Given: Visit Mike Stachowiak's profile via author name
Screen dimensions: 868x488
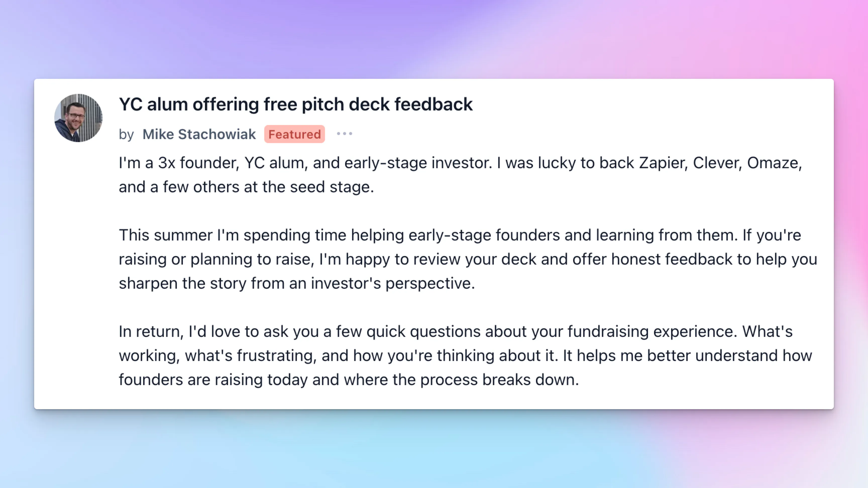Looking at the screenshot, I should pos(199,134).
